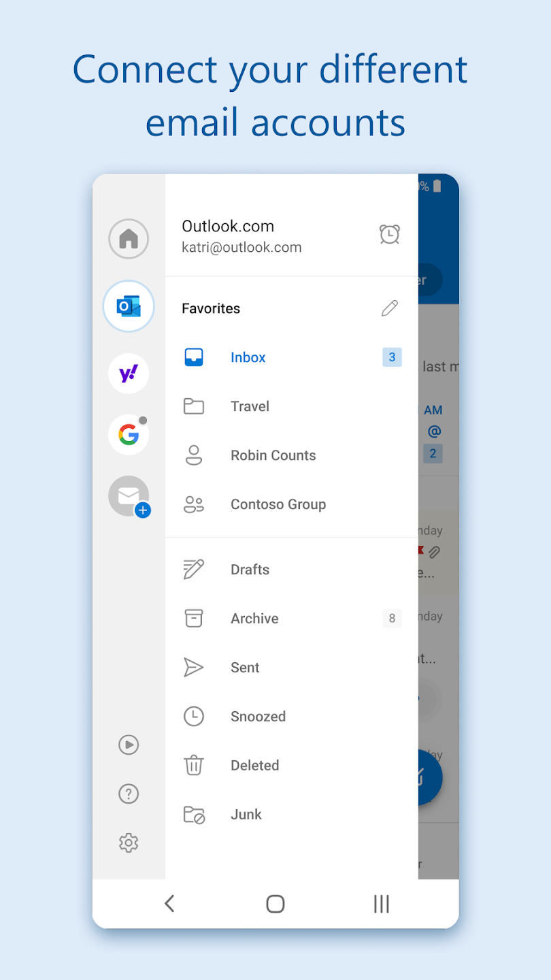
Task: Select Robin Counts favorite contact
Action: coord(273,455)
